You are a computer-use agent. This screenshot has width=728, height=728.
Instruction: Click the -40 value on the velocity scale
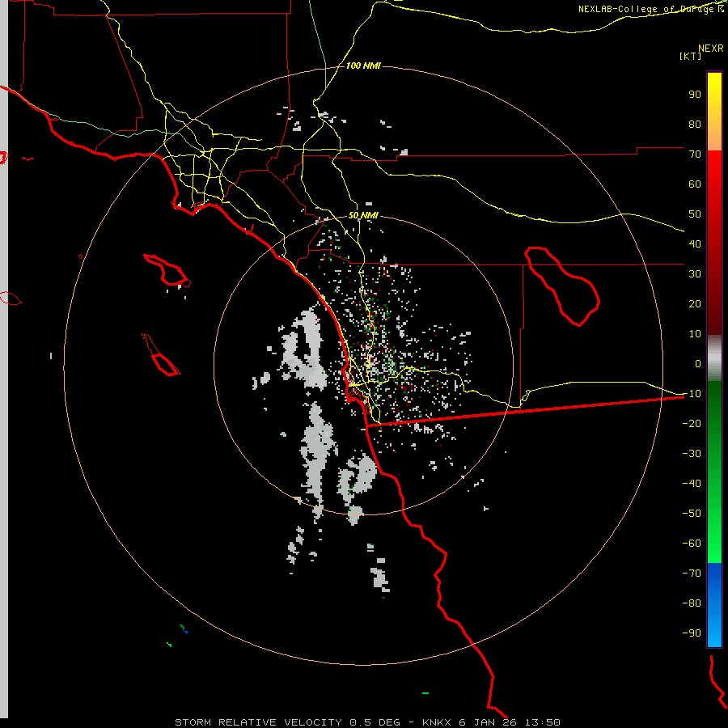coord(692,484)
